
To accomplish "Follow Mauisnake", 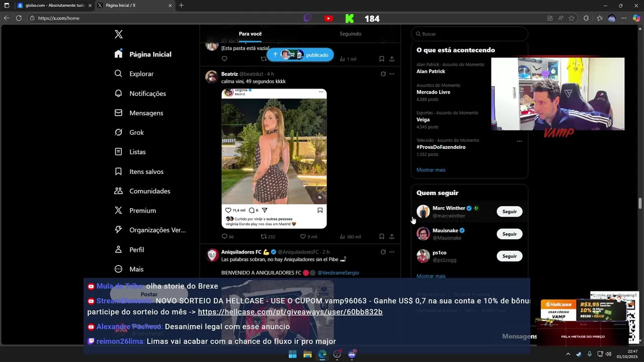I will click(510, 234).
